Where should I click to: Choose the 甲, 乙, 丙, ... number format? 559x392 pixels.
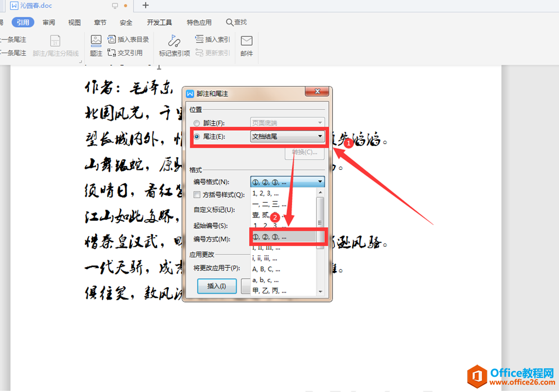coord(283,291)
